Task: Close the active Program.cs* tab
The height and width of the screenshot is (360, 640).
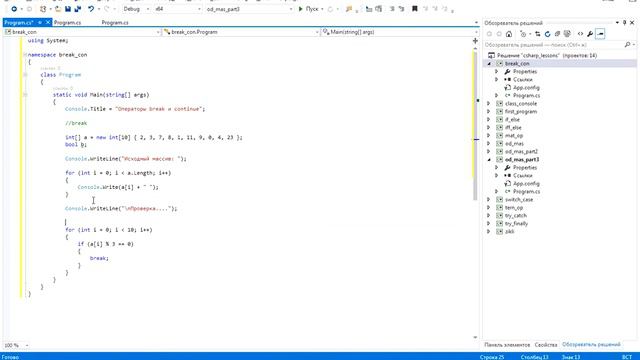Action: tap(48, 22)
